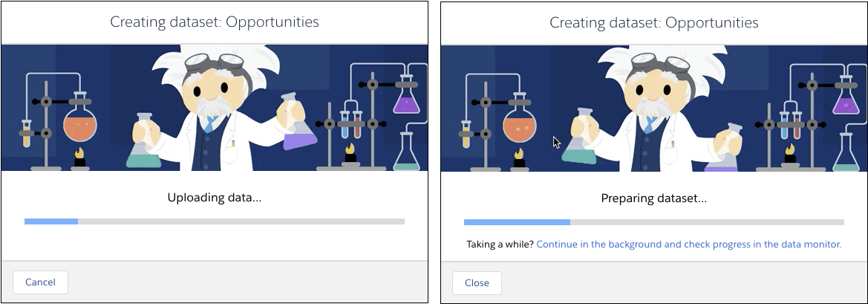This screenshot has width=868, height=304.
Task: Click the "Uploading data..." status text
Action: coord(214,198)
